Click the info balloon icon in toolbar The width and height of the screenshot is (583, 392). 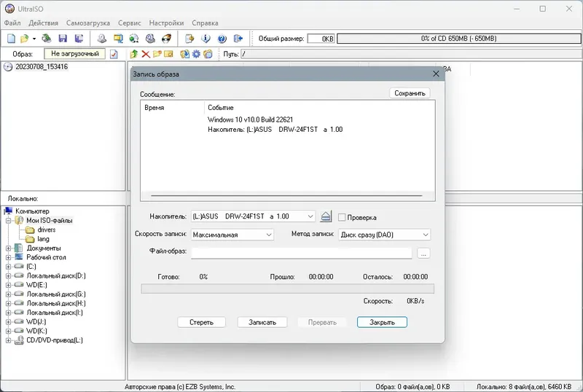click(x=206, y=39)
